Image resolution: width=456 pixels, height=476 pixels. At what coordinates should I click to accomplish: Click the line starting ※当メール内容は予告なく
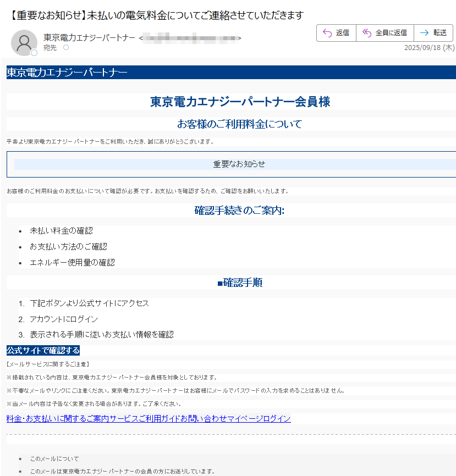[94, 404]
